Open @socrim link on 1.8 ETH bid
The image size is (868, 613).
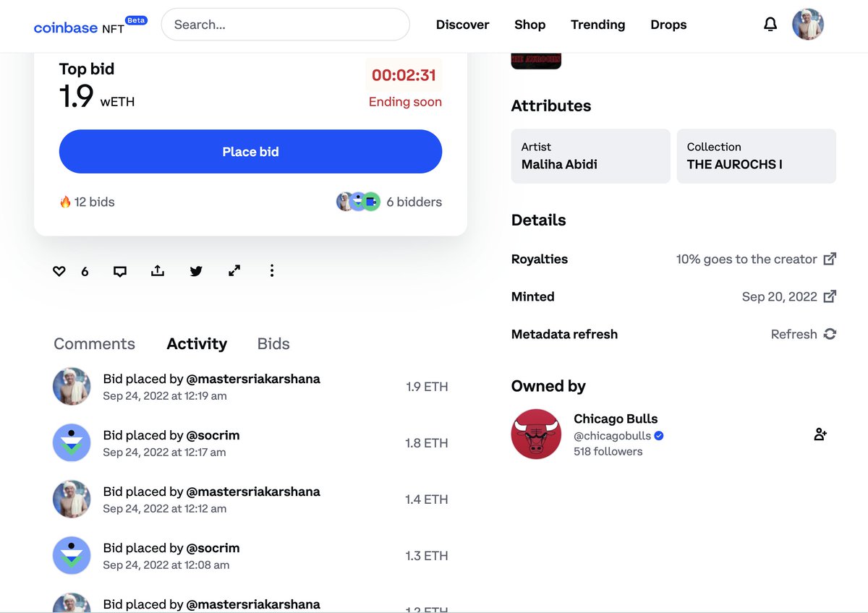click(x=213, y=435)
